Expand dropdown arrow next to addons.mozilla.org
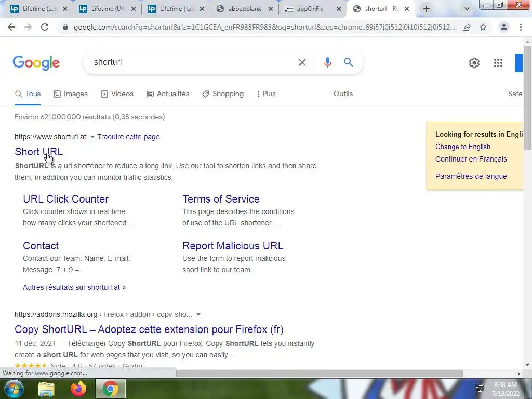Image resolution: width=532 pixels, height=399 pixels. pyautogui.click(x=198, y=314)
